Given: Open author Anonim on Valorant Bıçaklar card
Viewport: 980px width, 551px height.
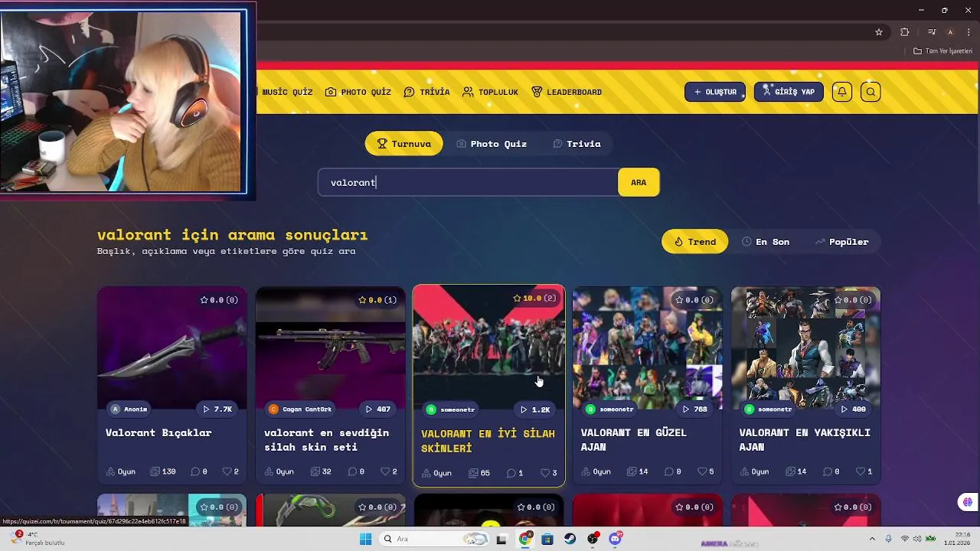Looking at the screenshot, I should pos(129,409).
